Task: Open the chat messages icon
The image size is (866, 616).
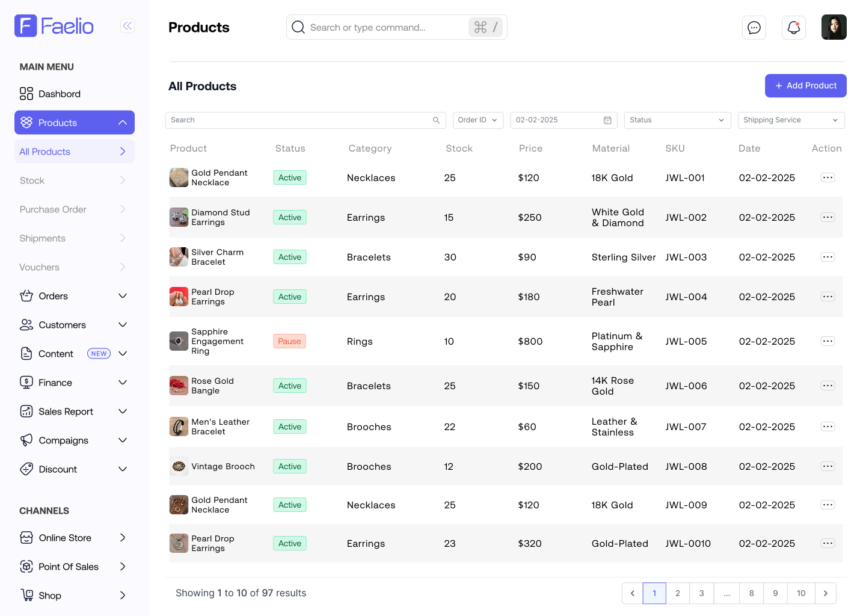Action: (754, 28)
